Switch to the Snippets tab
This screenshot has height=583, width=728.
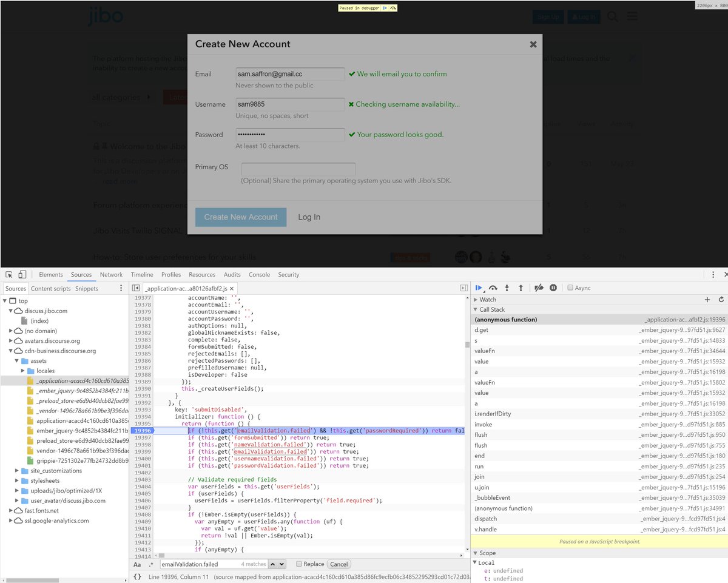[x=87, y=289]
